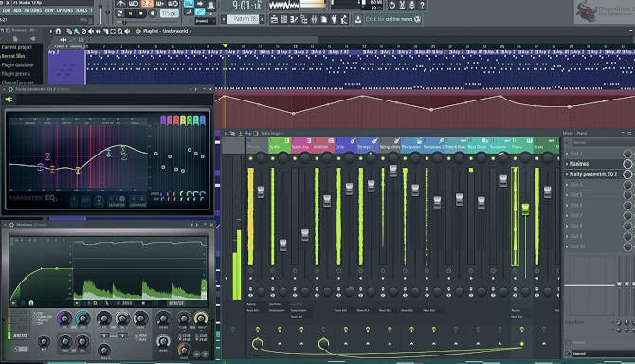Screen dimensions: 635x364
Task: Click the purple first band button in EQ
Action: pyautogui.click(x=163, y=119)
